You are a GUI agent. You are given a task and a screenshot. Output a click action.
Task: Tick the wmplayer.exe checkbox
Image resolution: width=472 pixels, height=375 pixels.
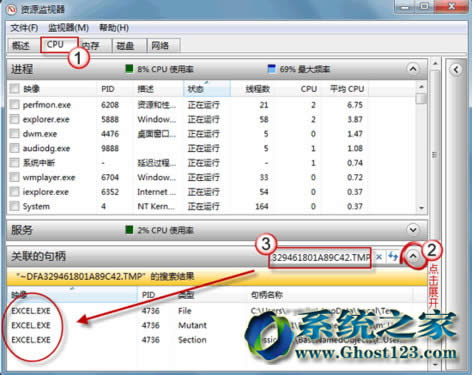coord(14,177)
